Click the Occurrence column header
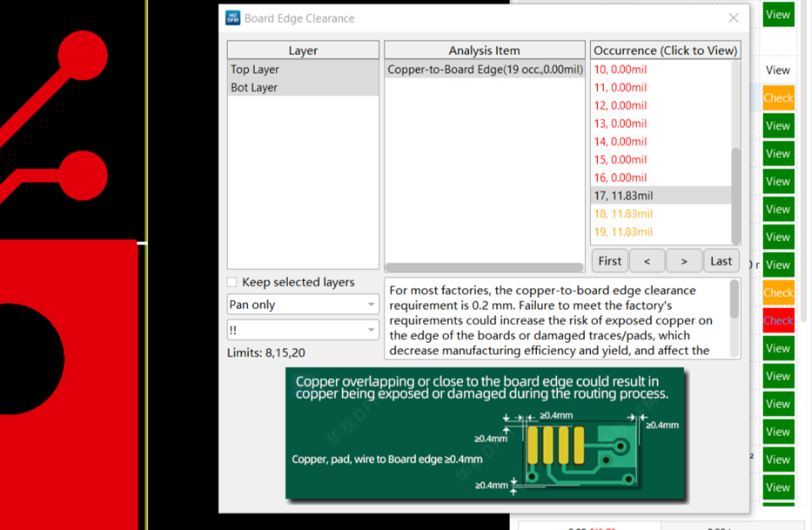Screen dimensions: 812x530 665,50
